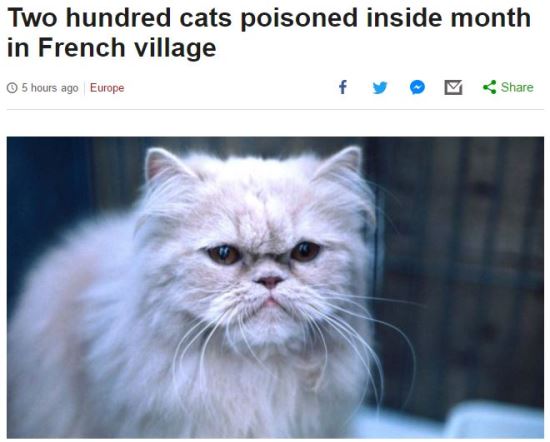Open the white Persian cat photo
This screenshot has height=442, width=550.
click(x=275, y=287)
